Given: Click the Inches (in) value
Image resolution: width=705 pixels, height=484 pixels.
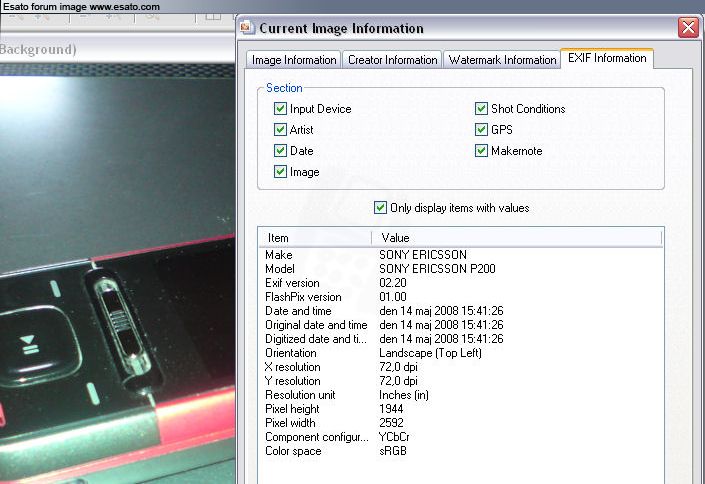Looking at the screenshot, I should click(404, 394).
